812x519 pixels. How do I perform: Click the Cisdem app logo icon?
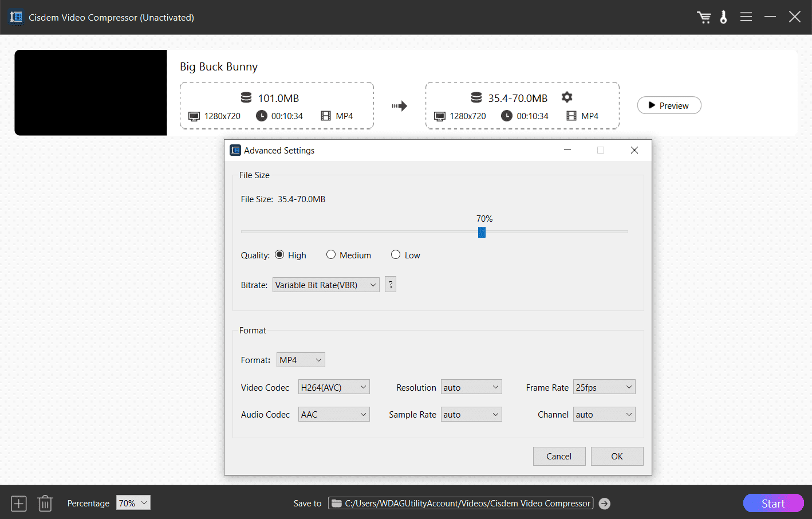pyautogui.click(x=16, y=17)
